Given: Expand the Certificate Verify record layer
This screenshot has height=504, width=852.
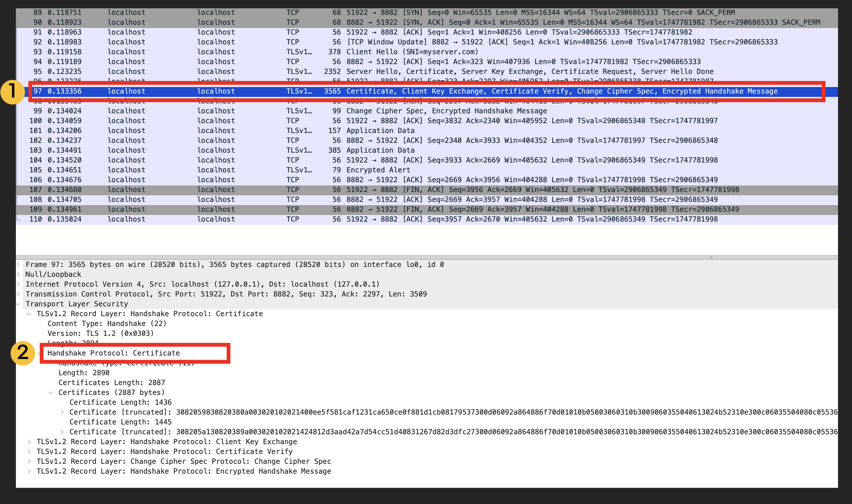Looking at the screenshot, I should coord(29,451).
